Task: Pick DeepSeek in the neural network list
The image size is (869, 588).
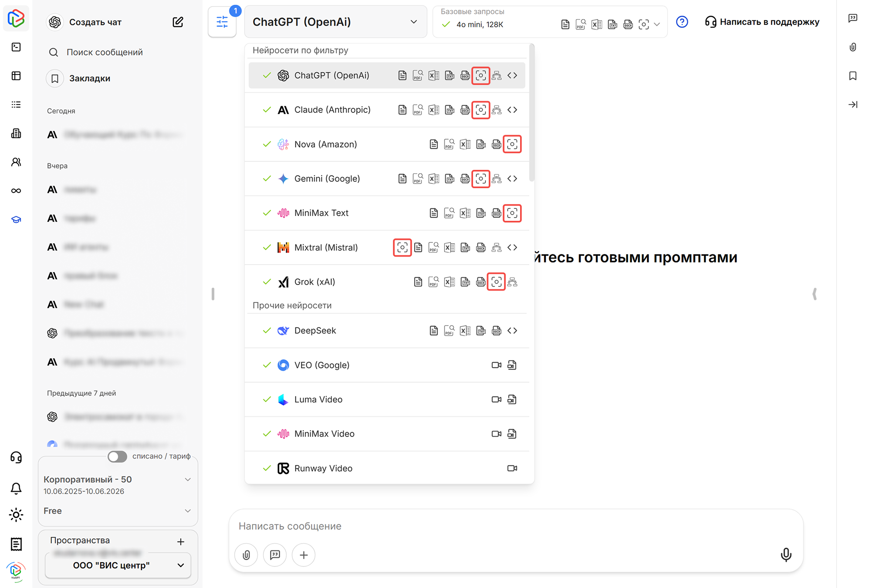Action: (x=388, y=331)
